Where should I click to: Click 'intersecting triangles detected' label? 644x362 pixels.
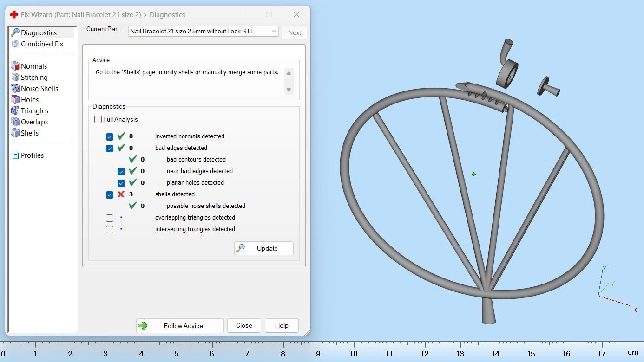click(195, 229)
